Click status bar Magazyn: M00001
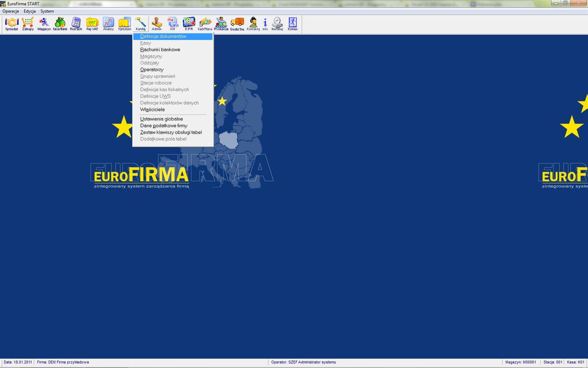The height and width of the screenshot is (368, 588). click(x=520, y=362)
